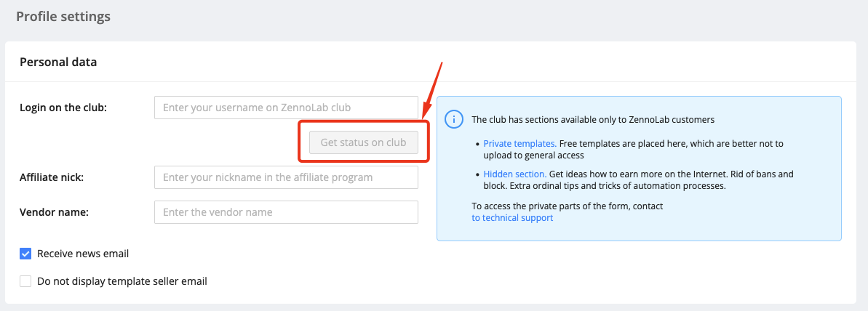
Task: Click the Personal data section title
Action: click(58, 62)
